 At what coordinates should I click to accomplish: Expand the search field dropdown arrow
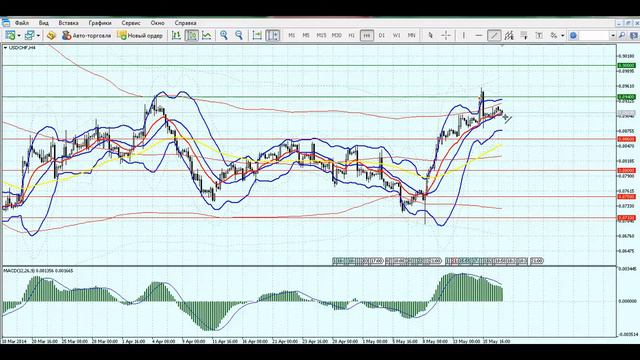tap(613, 36)
